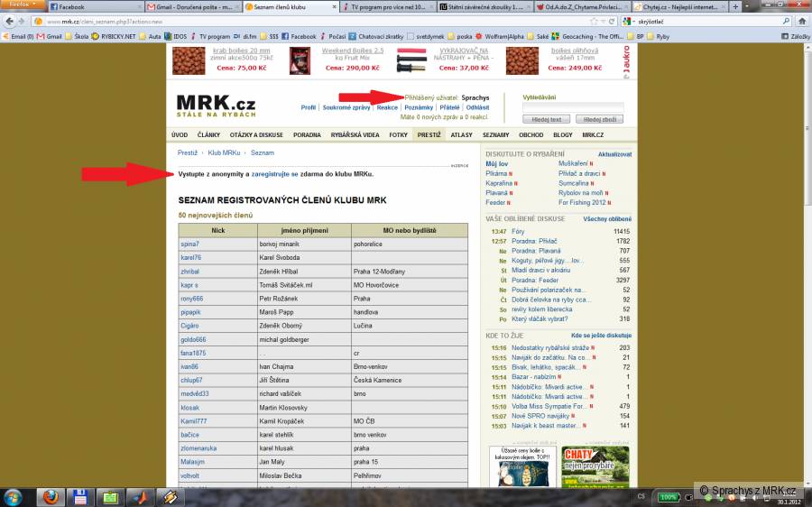Open the Škola bookmarks folder

click(77, 36)
